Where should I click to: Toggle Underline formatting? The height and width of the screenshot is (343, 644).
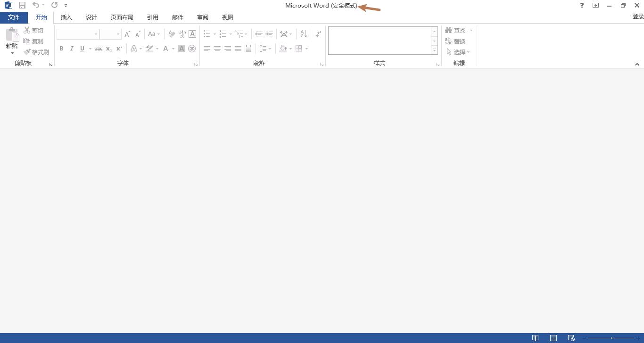(x=83, y=49)
